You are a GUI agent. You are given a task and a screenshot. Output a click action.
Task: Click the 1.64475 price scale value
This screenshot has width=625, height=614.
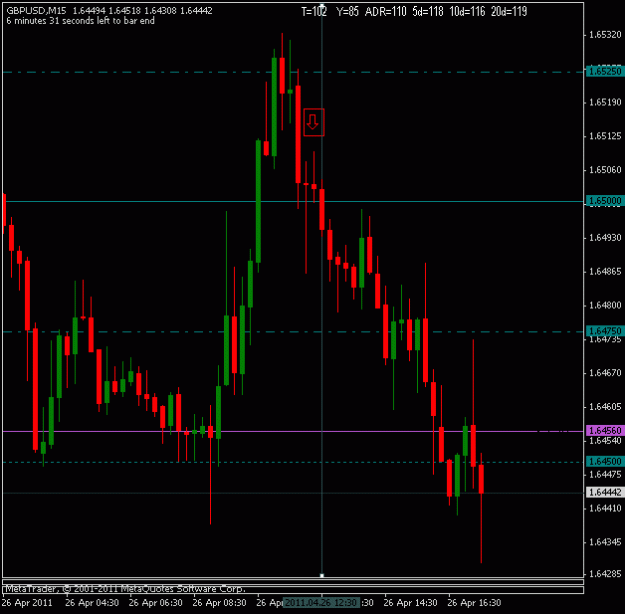tap(605, 474)
